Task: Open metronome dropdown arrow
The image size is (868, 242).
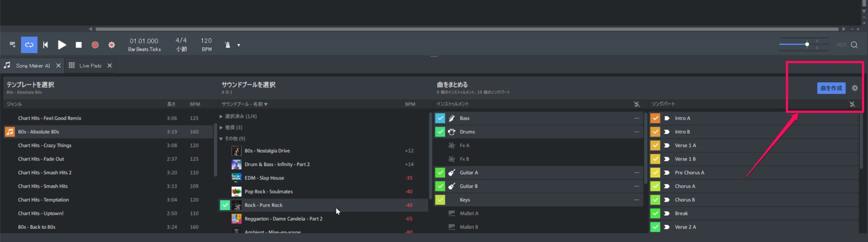Action: [239, 45]
